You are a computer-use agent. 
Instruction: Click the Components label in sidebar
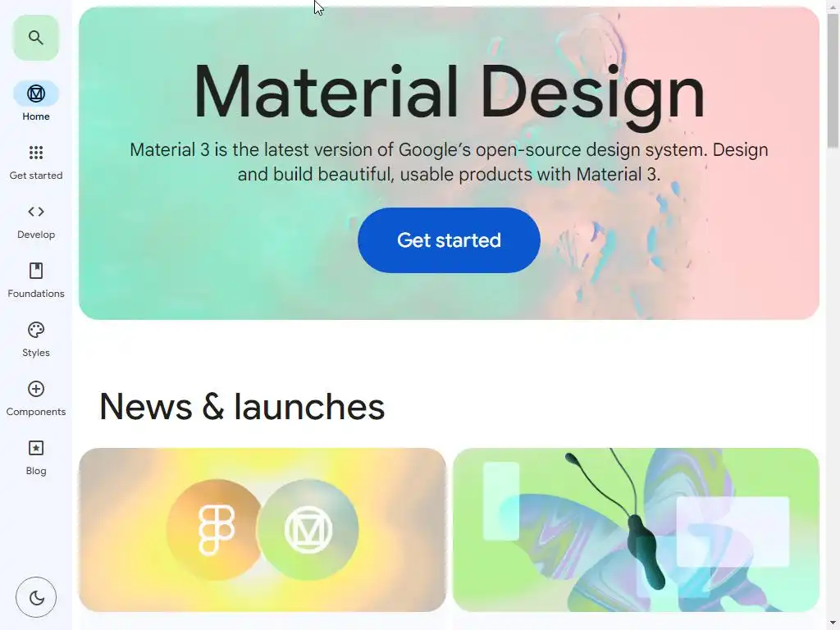36,412
